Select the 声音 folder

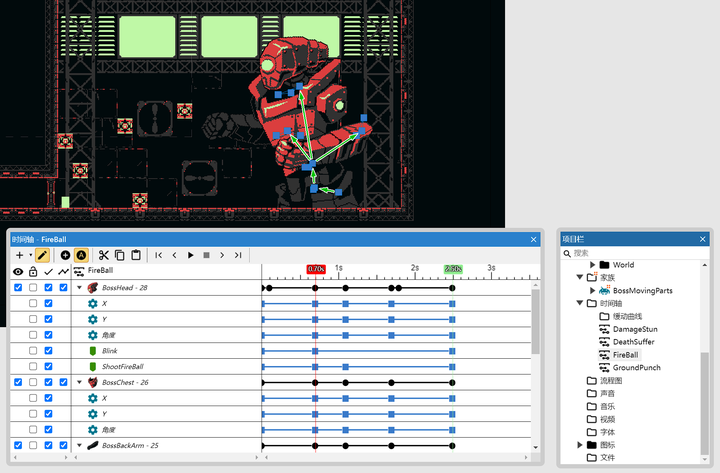(x=607, y=393)
